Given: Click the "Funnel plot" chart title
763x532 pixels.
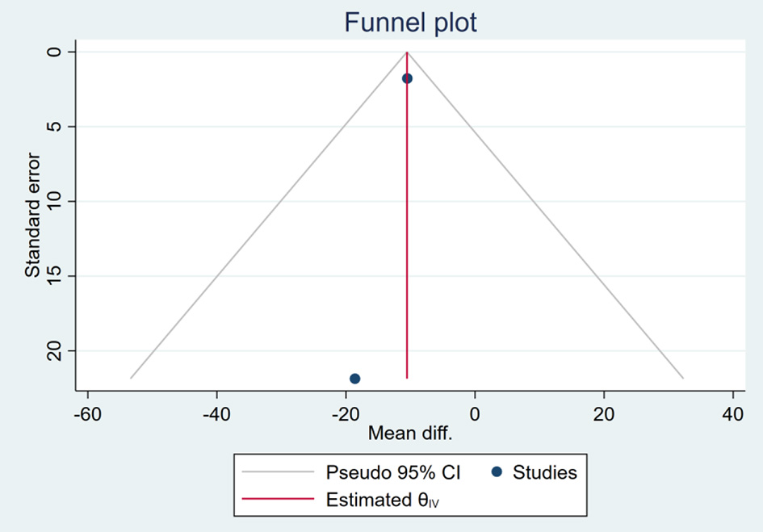Looking at the screenshot, I should click(410, 23).
